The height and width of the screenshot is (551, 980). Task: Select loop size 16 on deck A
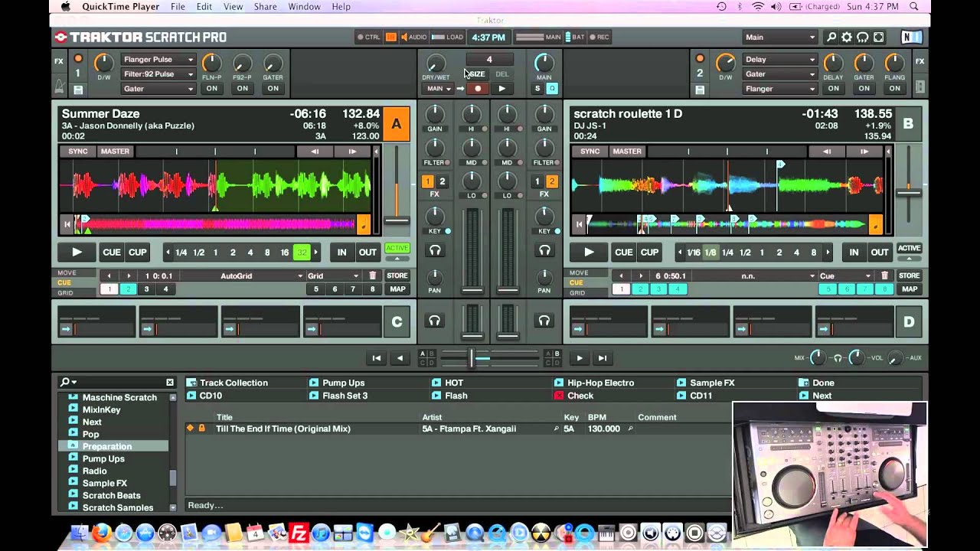point(284,253)
